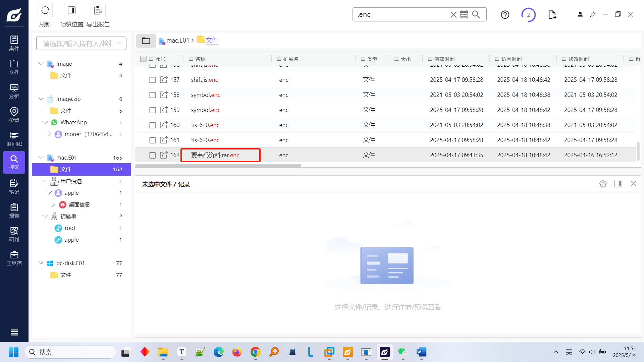Image resolution: width=644 pixels, height=362 pixels.
Task: Open the calendar date filter in search box
Action: coord(464,14)
